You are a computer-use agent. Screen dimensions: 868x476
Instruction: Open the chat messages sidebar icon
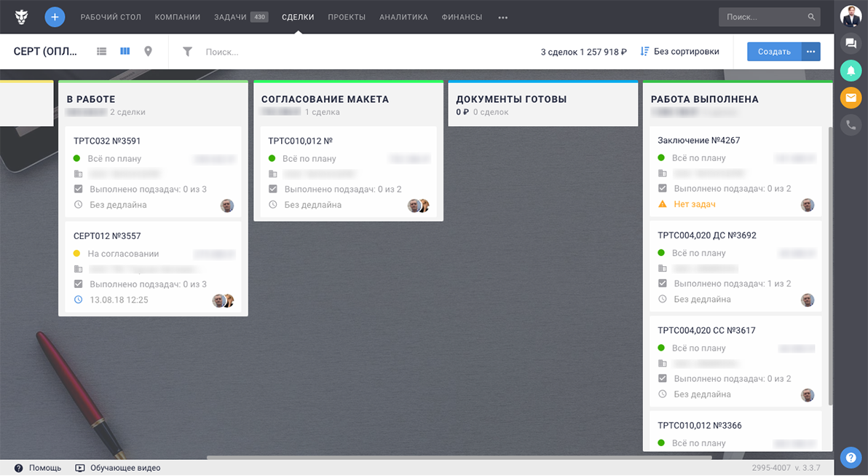pos(850,43)
